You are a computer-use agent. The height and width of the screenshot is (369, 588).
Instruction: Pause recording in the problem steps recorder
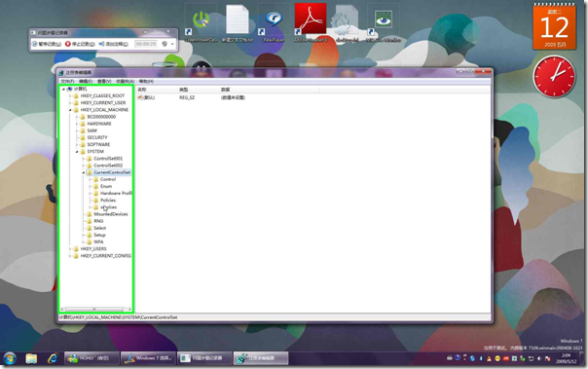pyautogui.click(x=46, y=44)
